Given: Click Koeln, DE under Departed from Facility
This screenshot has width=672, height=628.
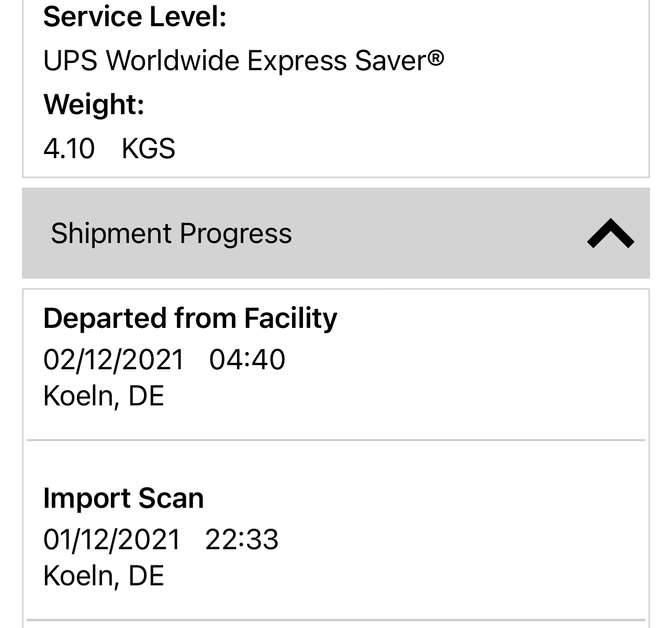Looking at the screenshot, I should tap(104, 396).
